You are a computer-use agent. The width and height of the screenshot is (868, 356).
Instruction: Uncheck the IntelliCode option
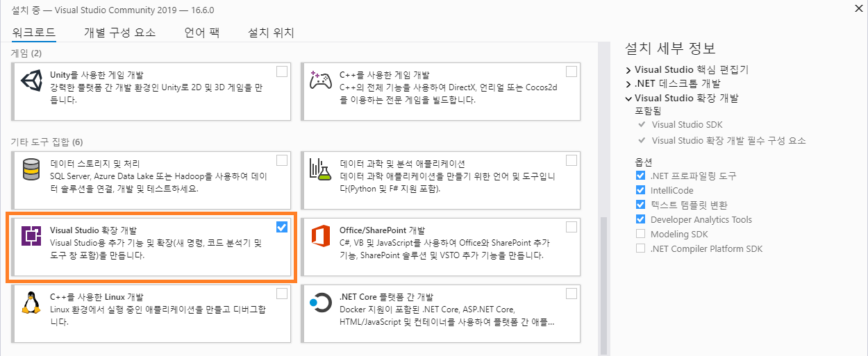click(x=640, y=190)
